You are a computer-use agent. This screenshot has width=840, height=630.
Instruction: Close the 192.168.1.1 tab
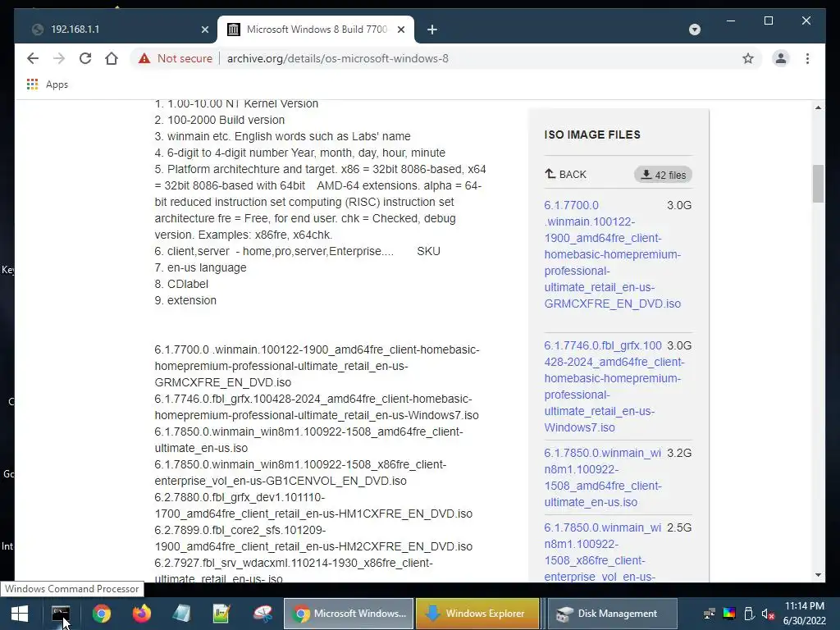(204, 30)
